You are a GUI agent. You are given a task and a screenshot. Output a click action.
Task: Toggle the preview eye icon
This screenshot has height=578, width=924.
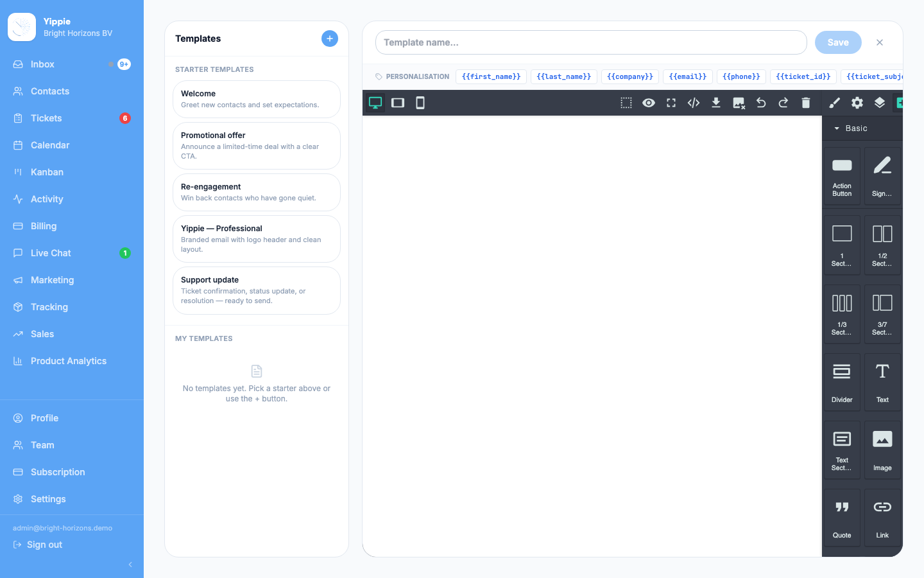(x=649, y=103)
